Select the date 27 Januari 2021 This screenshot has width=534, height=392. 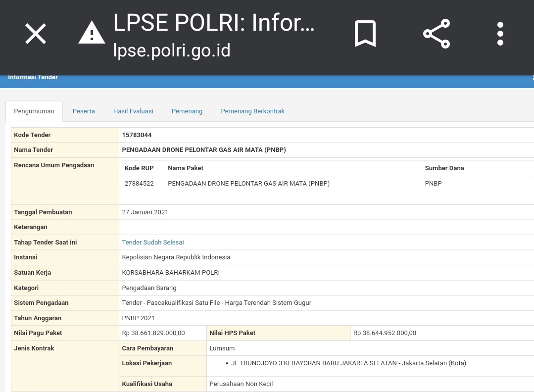(x=145, y=212)
